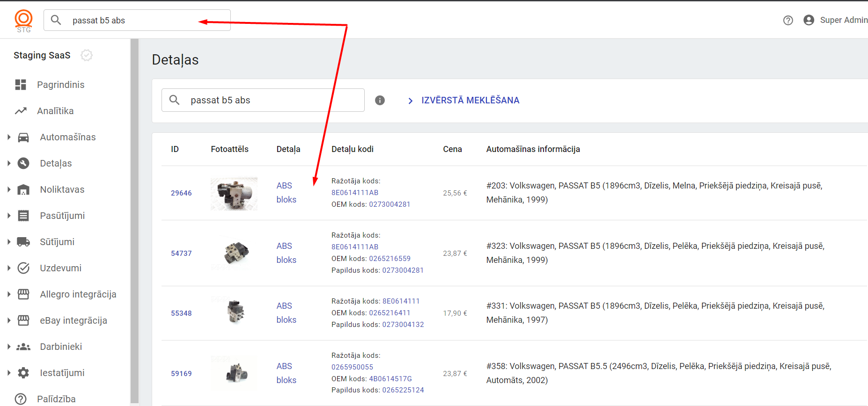This screenshot has height=406, width=868.
Task: Open Pagrindinis menu item
Action: (61, 85)
